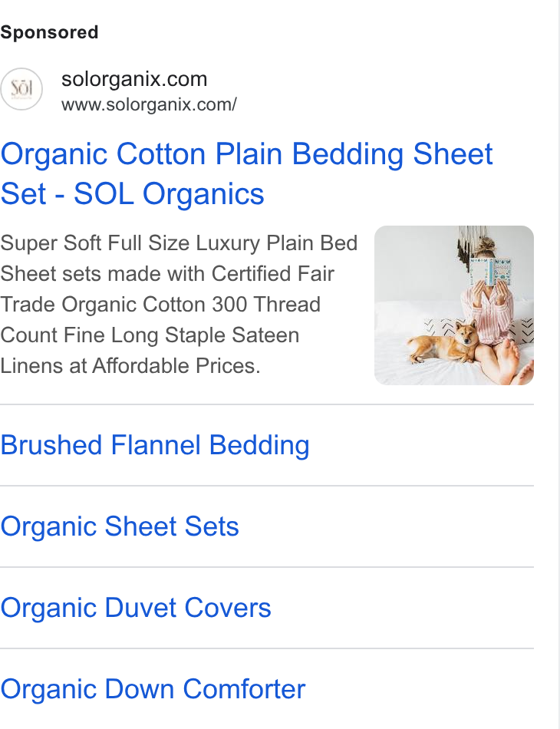Image resolution: width=560 pixels, height=729 pixels.
Task: Click the book held in the ad photo
Action: 490,272
